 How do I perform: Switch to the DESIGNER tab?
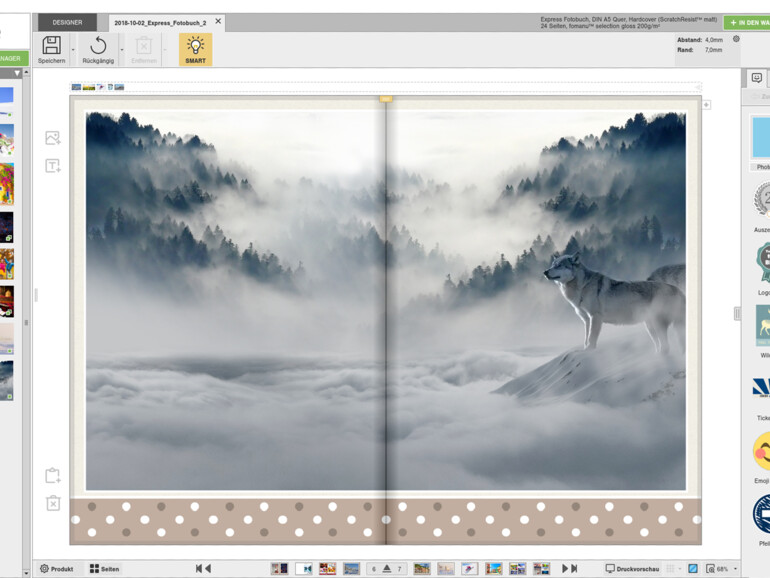(67, 23)
